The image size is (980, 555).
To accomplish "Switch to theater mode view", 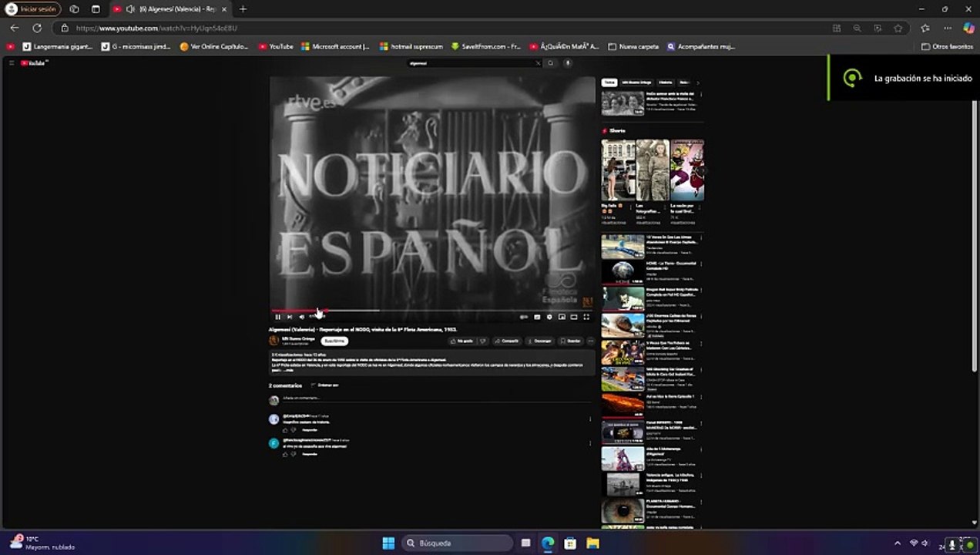I will (x=574, y=317).
